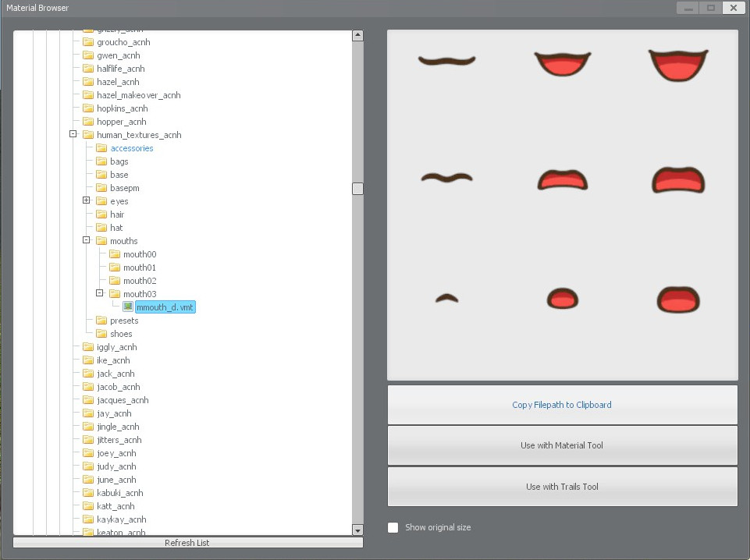The height and width of the screenshot is (560, 750).
Task: Click the tree scrollbar down arrow
Action: [357, 530]
